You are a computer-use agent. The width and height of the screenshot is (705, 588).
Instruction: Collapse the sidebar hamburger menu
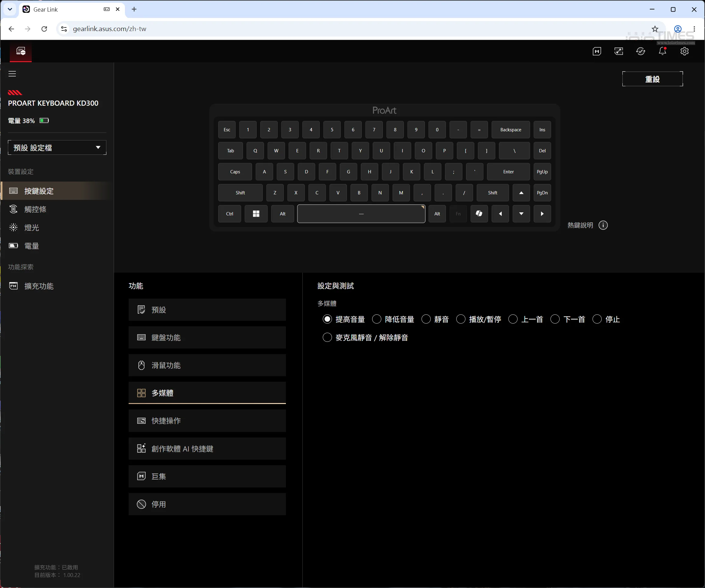coord(12,74)
